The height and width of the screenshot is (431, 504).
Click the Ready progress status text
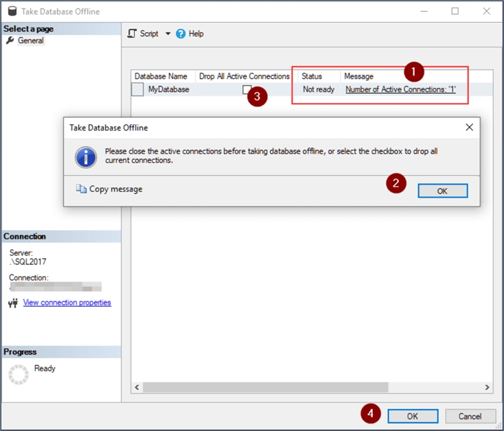[45, 369]
